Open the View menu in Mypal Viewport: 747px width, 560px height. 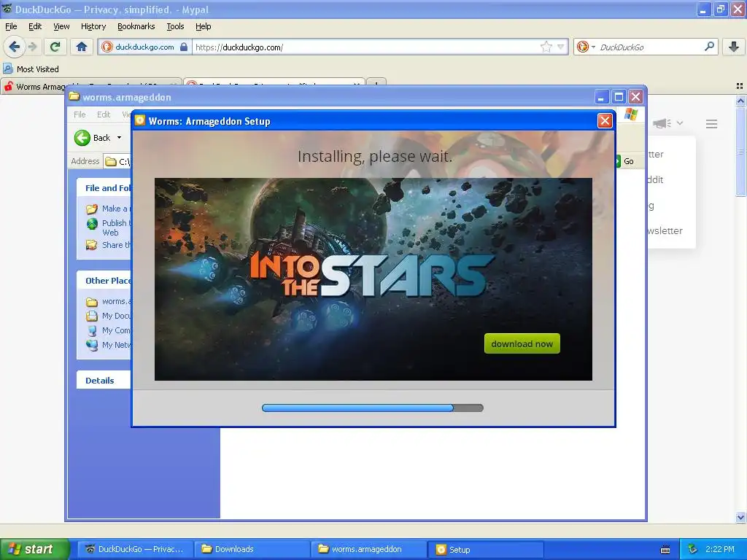click(61, 26)
